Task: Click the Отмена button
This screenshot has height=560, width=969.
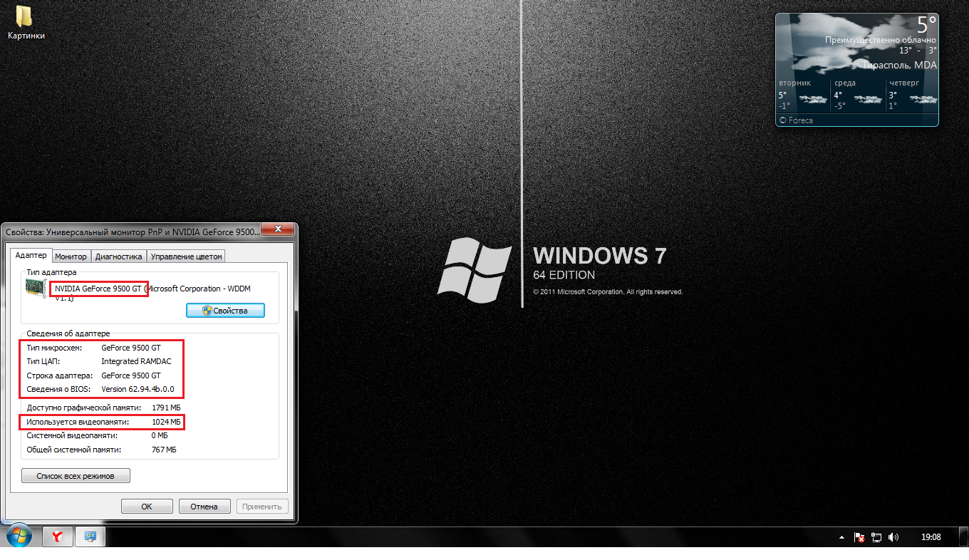Action: tap(204, 507)
